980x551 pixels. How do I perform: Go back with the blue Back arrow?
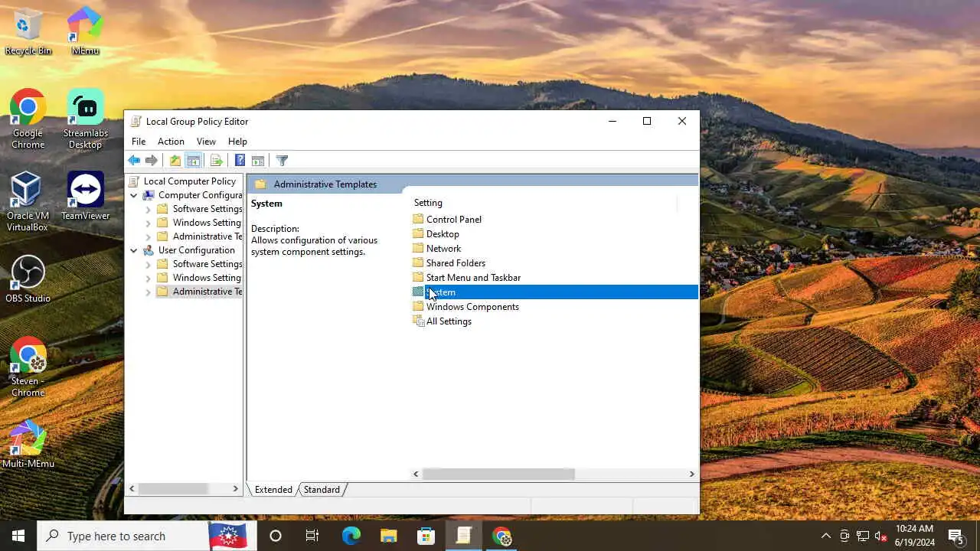pyautogui.click(x=134, y=161)
